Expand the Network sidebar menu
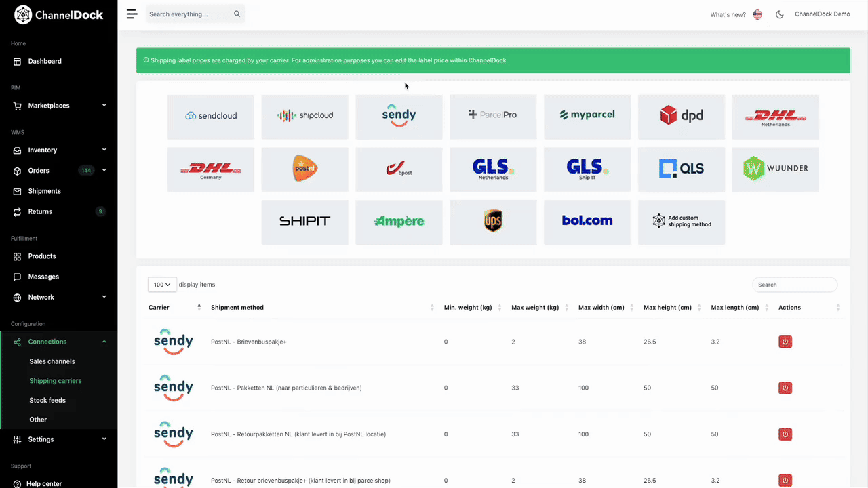Viewport: 868px width, 488px height. (59, 298)
